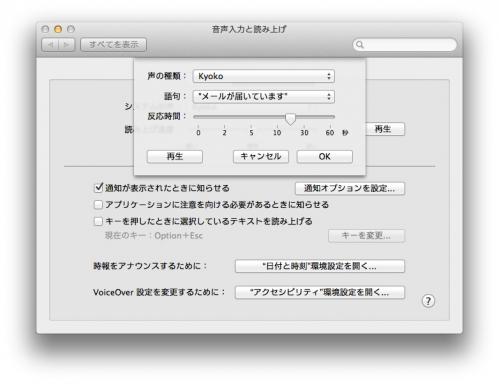This screenshot has width=499, height=384.
Task: Click the 現在のキー：Option+Esc text
Action: click(x=154, y=236)
